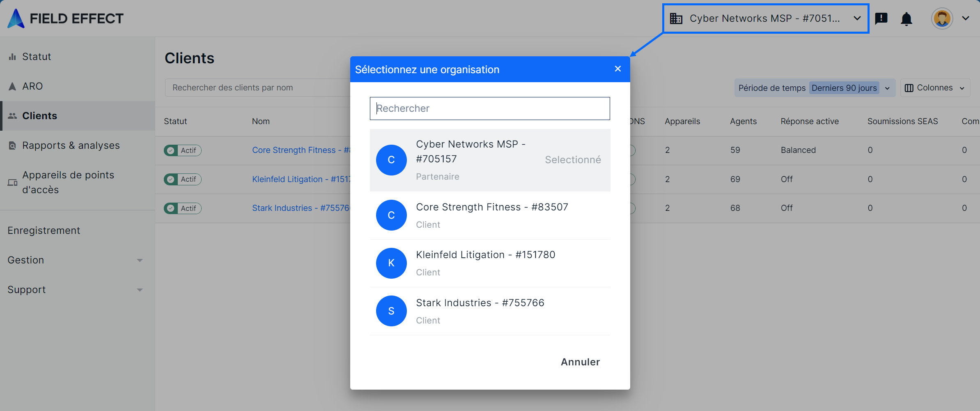Sort by the Réponse active column header
Screen dimensions: 980x411
click(x=810, y=121)
